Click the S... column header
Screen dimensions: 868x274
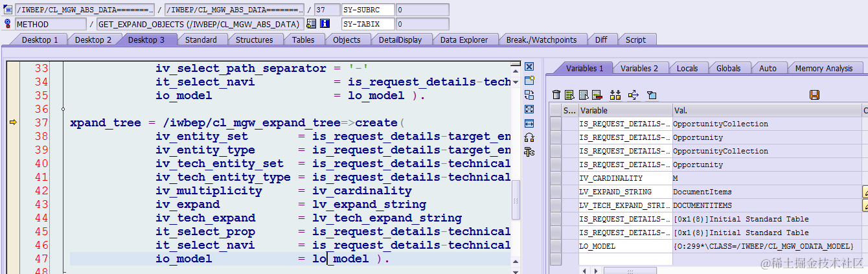pos(569,110)
